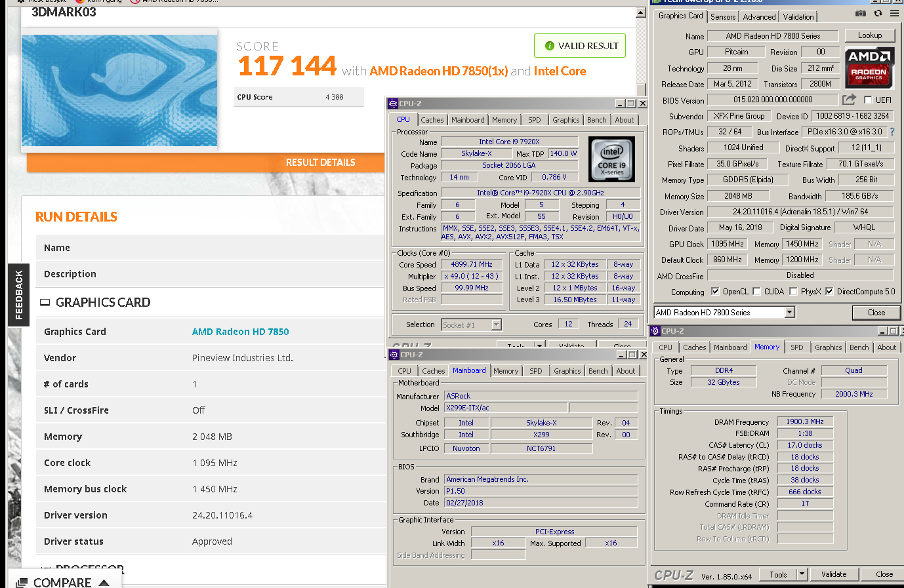
Task: Click DRAM Frequency value 1900.3 MHz
Action: click(805, 421)
